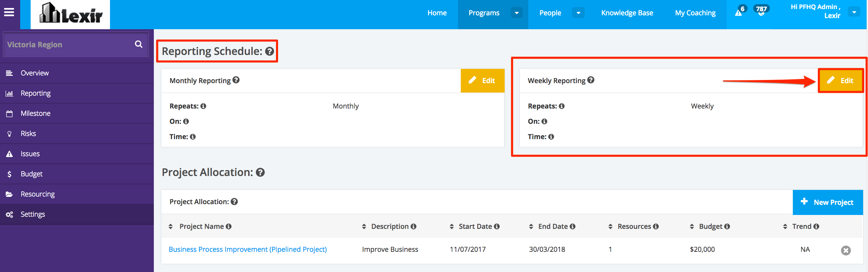The image size is (868, 272).
Task: Go to Home in top navigation
Action: pos(437,13)
